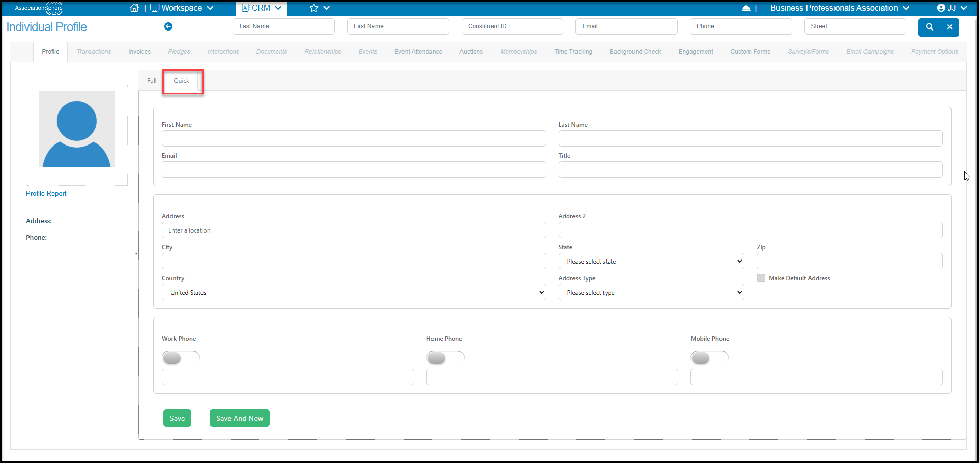Open the Country dropdown
Viewport: 980px width, 463px height.
tap(354, 293)
